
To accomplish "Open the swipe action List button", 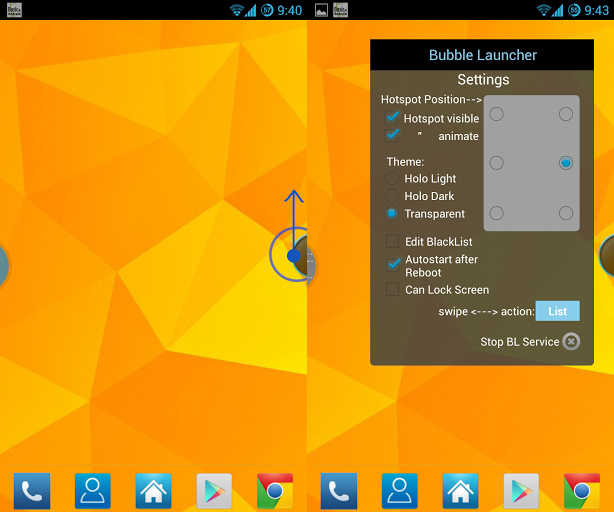I will click(557, 312).
